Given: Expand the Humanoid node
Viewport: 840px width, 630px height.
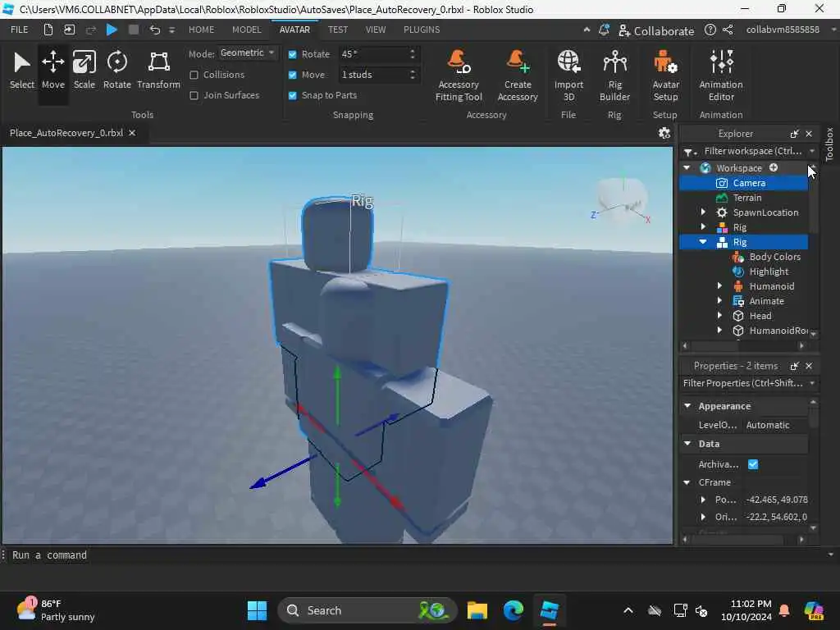Looking at the screenshot, I should (719, 286).
